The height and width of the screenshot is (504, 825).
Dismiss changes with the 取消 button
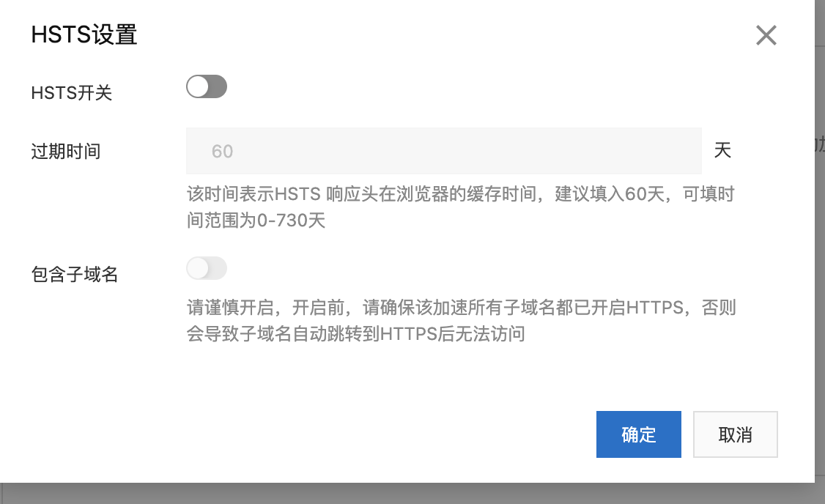[x=735, y=434]
